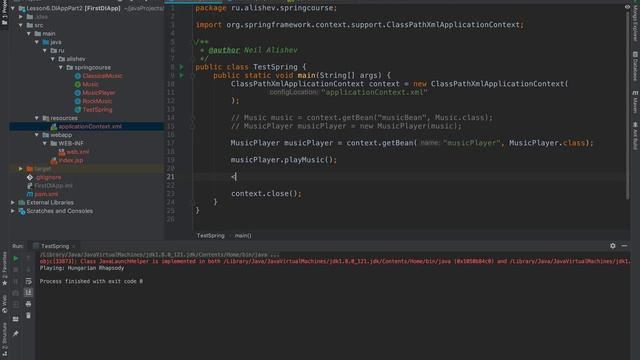Viewport: 640px width, 360px height.
Task: Click main() breadcrumb below editor
Action: pos(243,236)
